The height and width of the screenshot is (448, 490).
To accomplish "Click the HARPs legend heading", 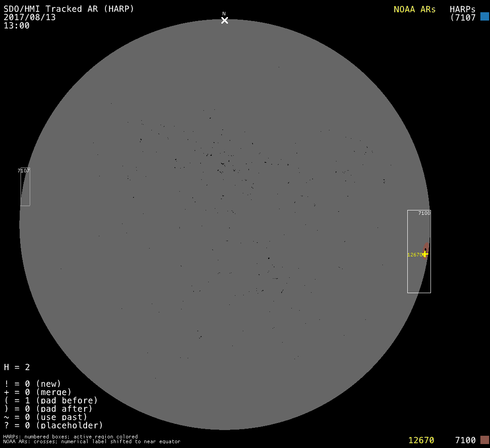I will pos(462,9).
